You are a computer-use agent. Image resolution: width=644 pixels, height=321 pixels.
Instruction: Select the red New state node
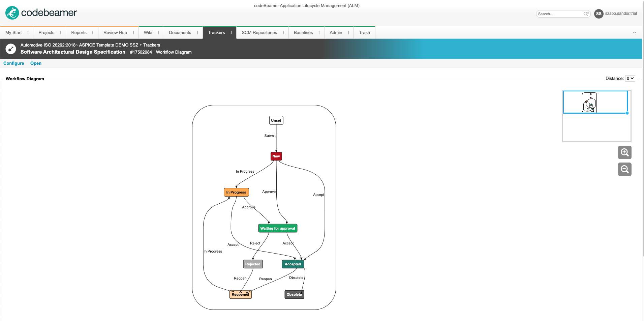pyautogui.click(x=276, y=156)
